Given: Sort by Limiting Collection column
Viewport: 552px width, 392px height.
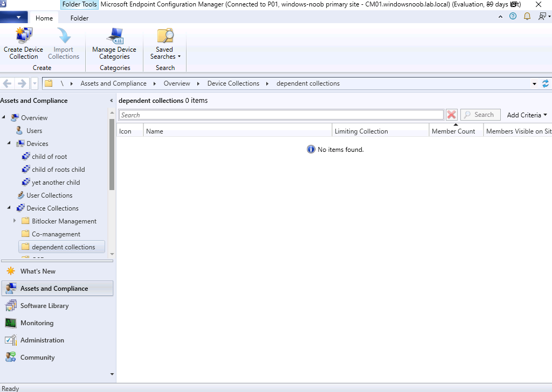Looking at the screenshot, I should pos(381,131).
